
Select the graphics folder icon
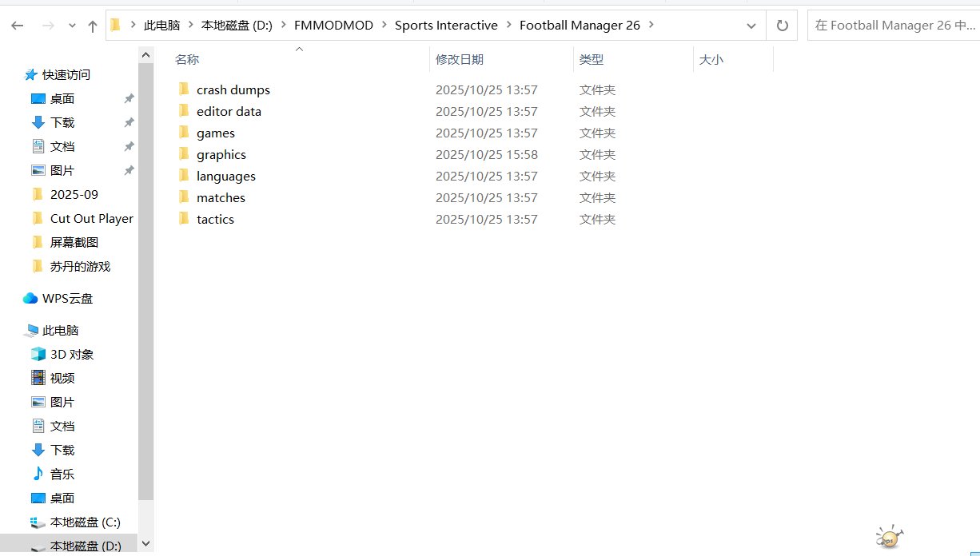(184, 155)
